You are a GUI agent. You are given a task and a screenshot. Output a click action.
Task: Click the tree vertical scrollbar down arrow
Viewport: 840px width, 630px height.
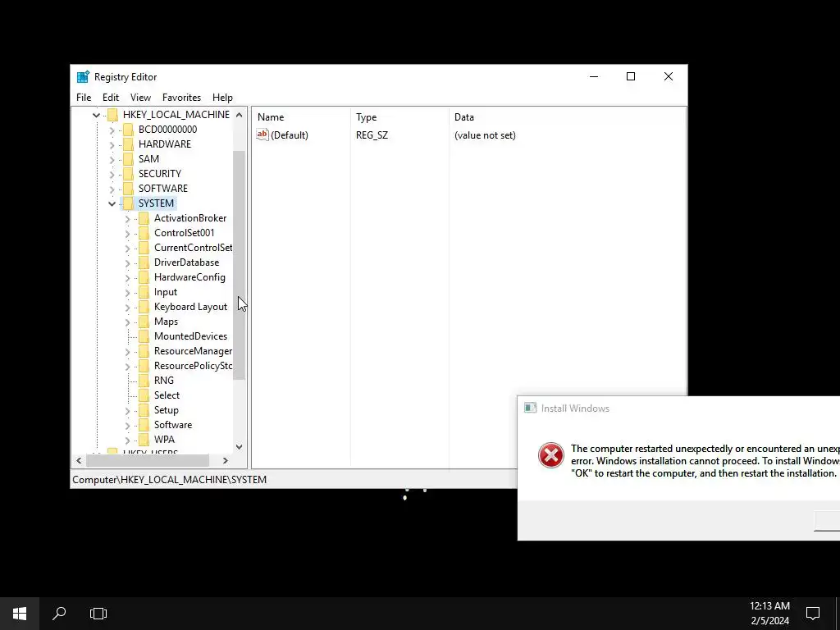tap(239, 447)
